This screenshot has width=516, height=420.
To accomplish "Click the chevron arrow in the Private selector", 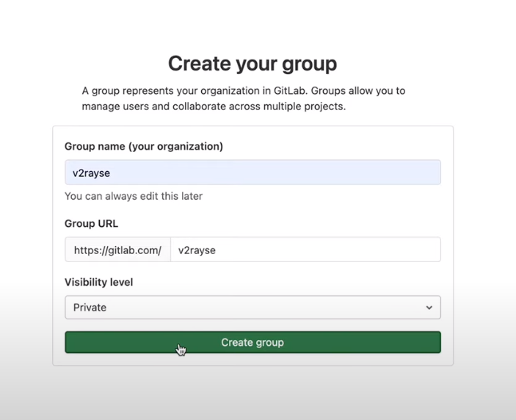I will tap(429, 308).
